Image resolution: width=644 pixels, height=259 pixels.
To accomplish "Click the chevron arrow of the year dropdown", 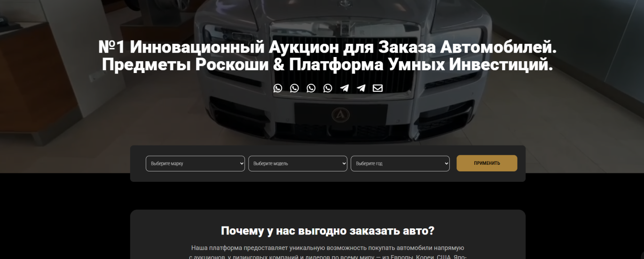I will [447, 163].
